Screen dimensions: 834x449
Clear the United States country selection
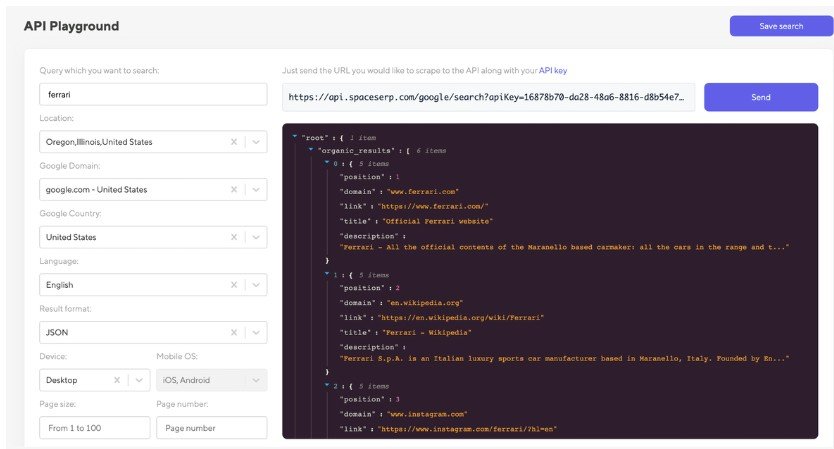pos(233,237)
